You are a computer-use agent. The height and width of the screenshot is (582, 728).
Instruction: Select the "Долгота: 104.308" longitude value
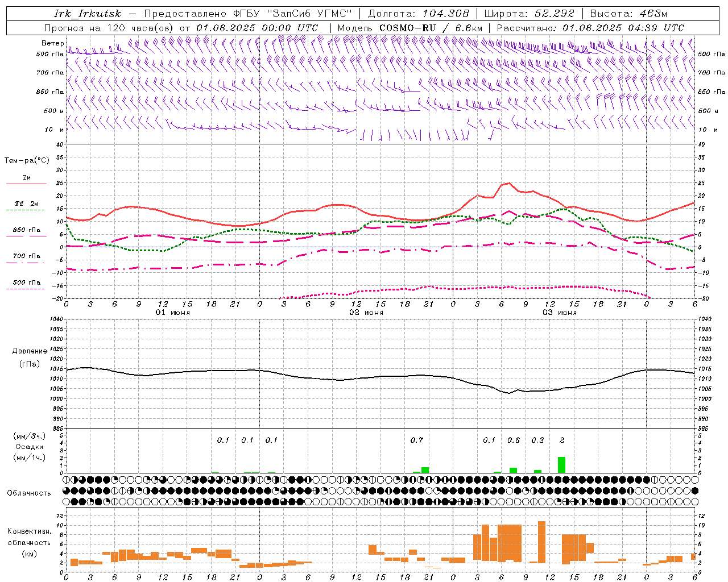[419, 14]
